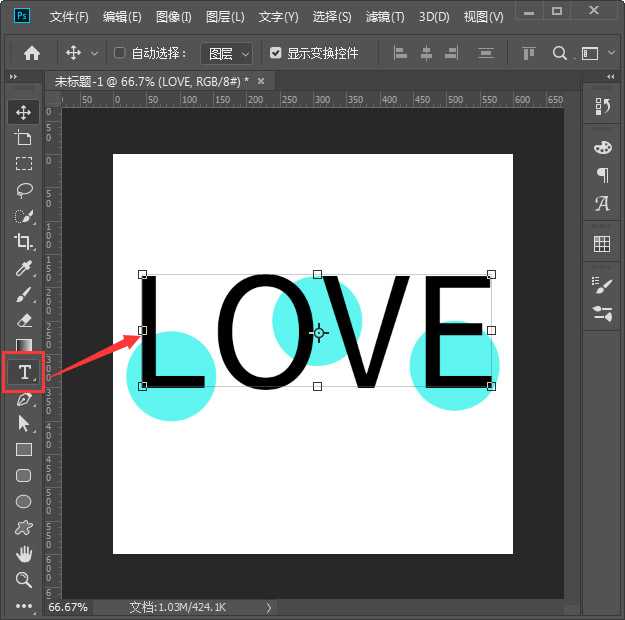
Task: Click the Home button in options bar
Action: coord(32,53)
